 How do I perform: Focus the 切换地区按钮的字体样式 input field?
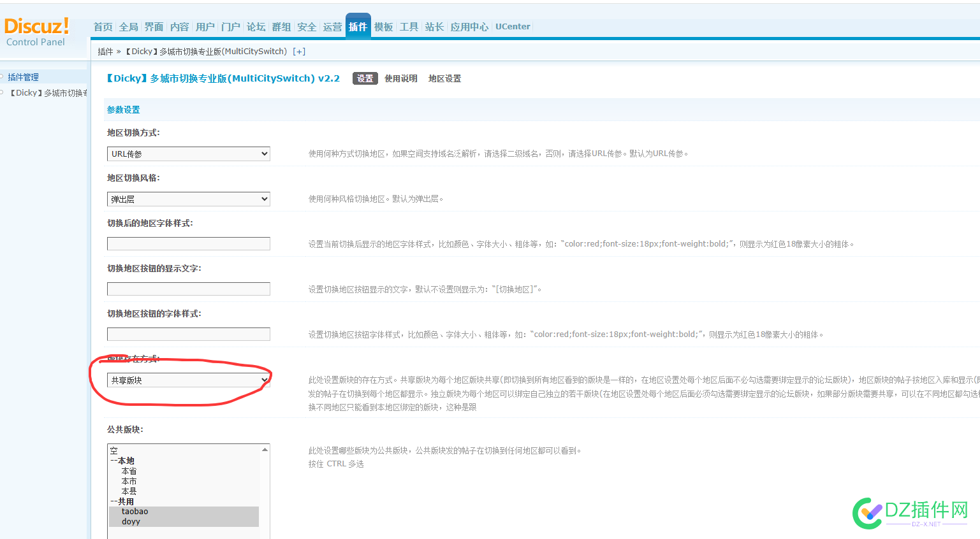pos(189,334)
